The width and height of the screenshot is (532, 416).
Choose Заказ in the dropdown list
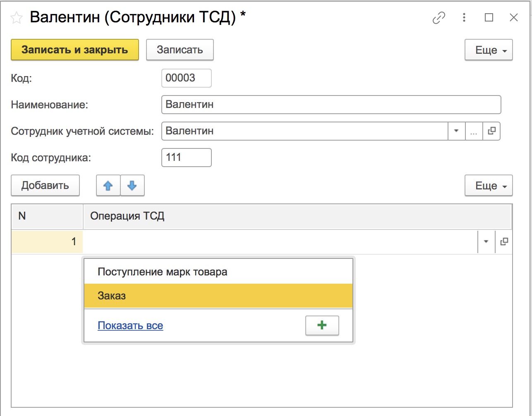[x=218, y=296]
